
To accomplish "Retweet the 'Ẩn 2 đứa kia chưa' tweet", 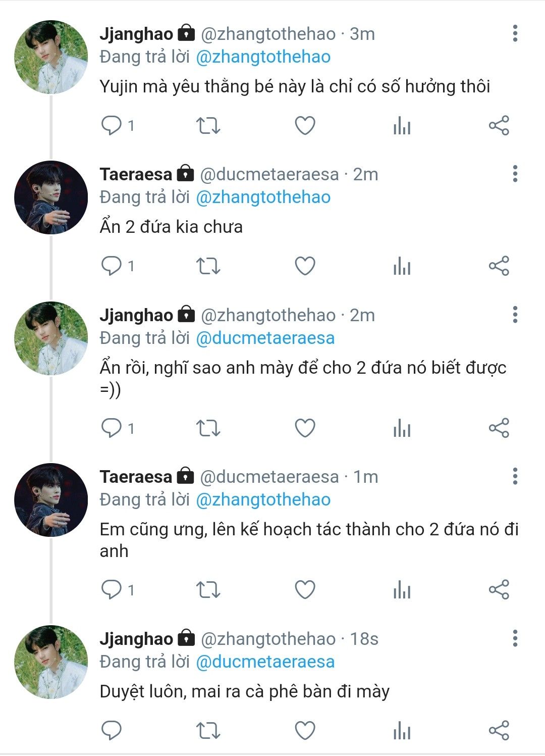I will click(208, 266).
